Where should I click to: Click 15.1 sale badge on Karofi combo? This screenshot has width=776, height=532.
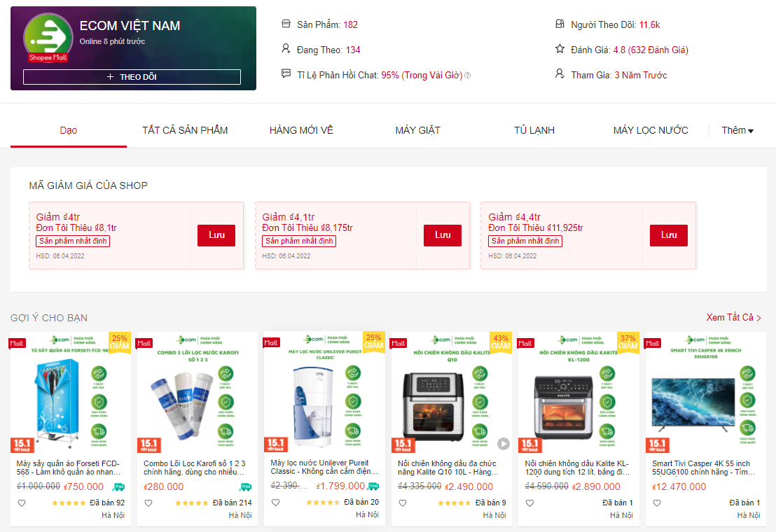coord(149,445)
